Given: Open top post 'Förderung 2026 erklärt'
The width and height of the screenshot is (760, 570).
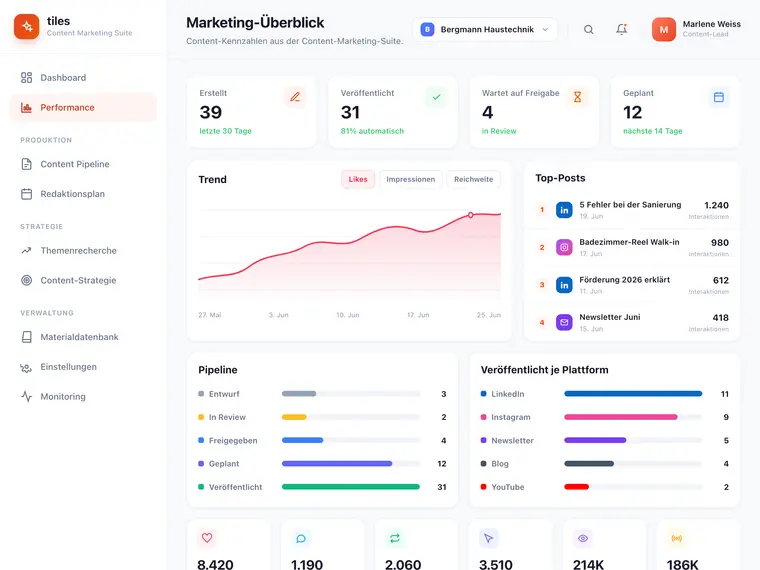Looking at the screenshot, I should 632,285.
